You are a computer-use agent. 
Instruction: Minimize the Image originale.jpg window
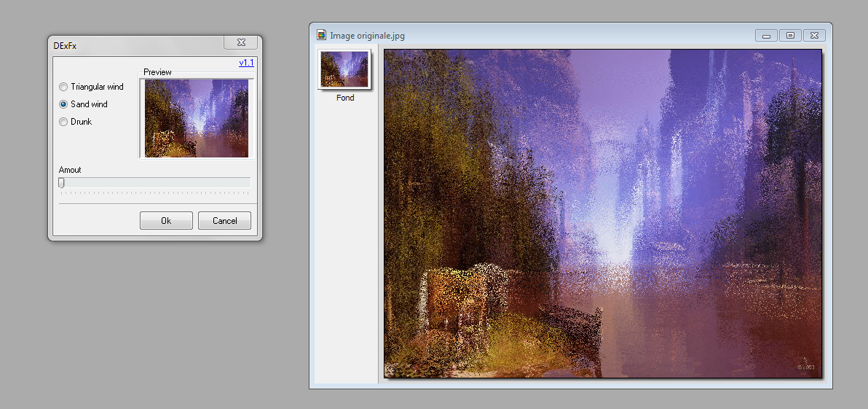click(766, 35)
